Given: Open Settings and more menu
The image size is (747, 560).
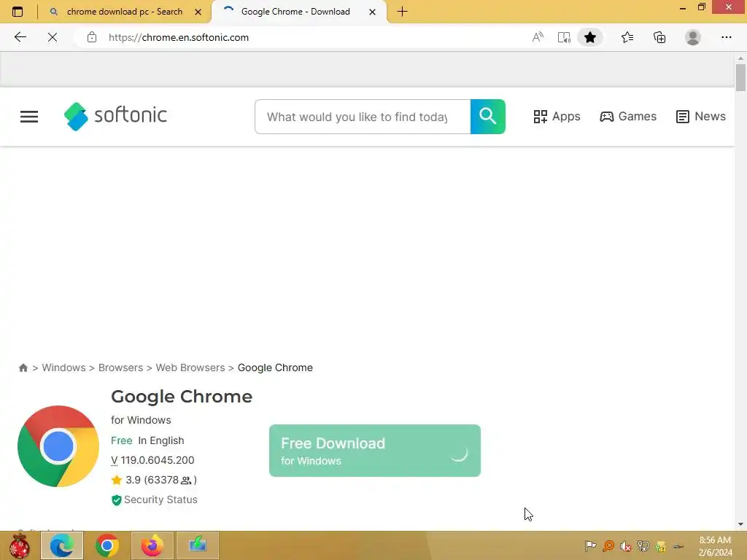Looking at the screenshot, I should pos(726,37).
